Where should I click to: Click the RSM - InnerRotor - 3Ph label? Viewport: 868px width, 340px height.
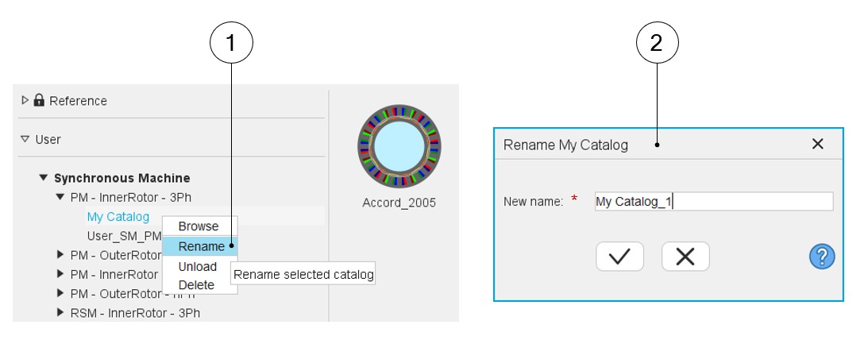(x=135, y=313)
